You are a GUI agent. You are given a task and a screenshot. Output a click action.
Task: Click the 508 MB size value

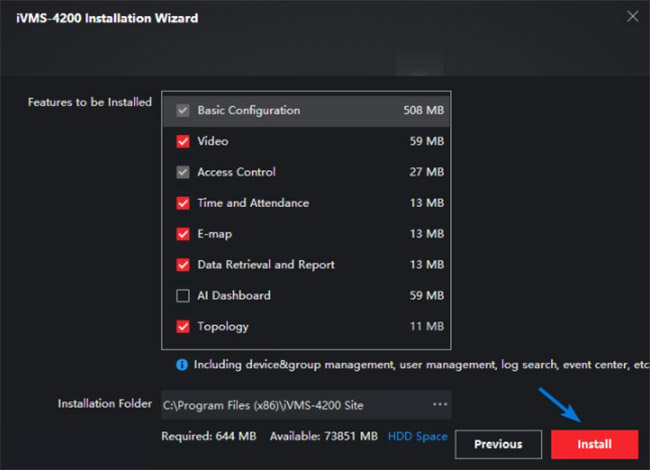pos(424,110)
